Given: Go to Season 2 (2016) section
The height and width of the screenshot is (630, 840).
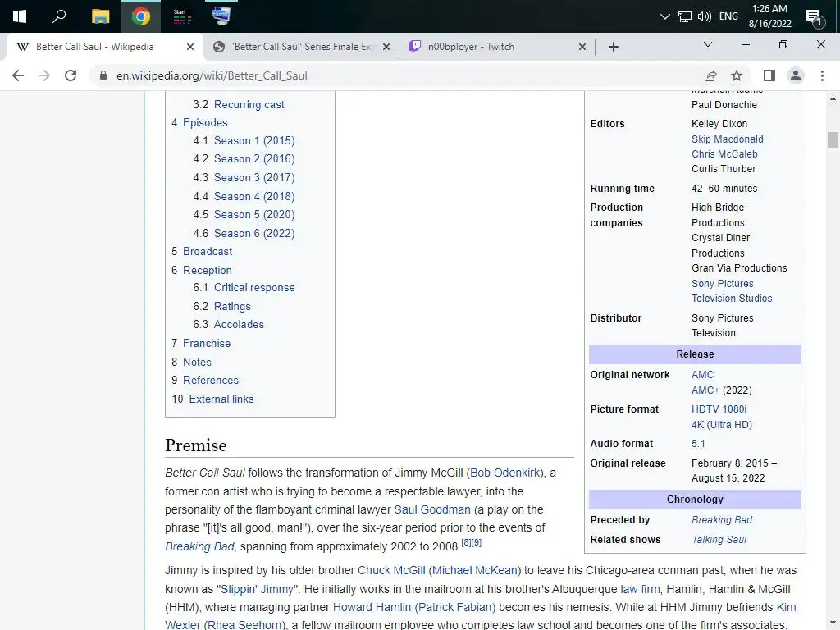Looking at the screenshot, I should [254, 159].
